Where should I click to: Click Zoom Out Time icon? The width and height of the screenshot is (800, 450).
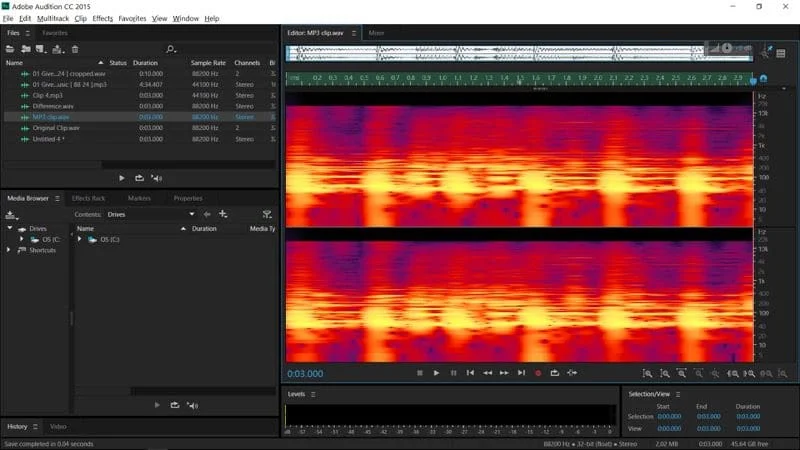[698, 373]
